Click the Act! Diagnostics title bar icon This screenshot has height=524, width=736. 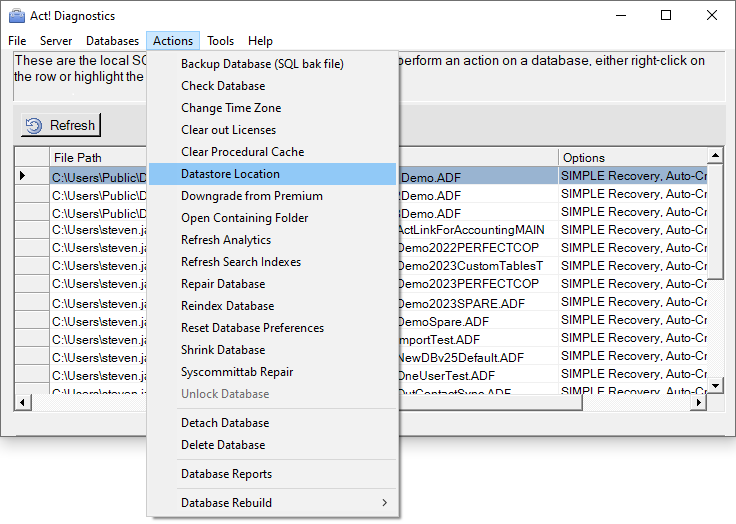pyautogui.click(x=17, y=16)
